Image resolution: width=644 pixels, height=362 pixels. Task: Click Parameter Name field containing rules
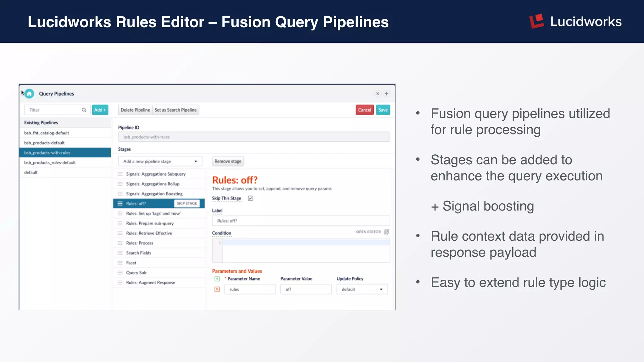click(x=250, y=289)
